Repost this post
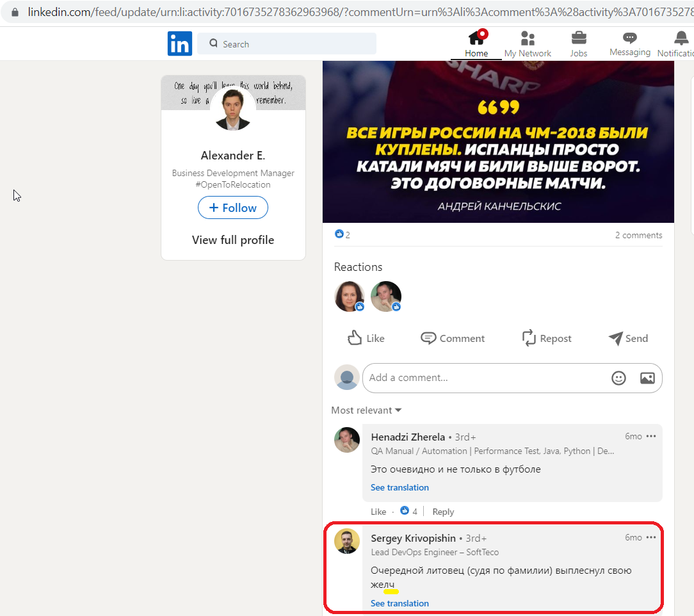 [x=547, y=338]
